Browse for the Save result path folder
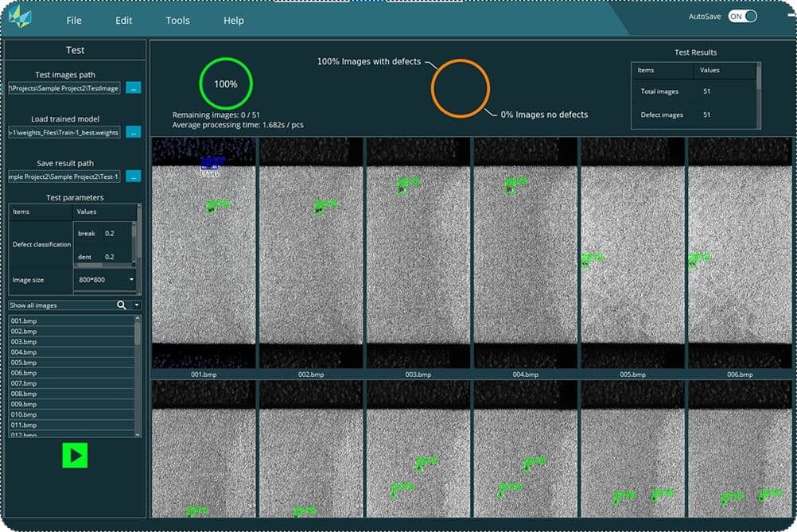 click(134, 177)
